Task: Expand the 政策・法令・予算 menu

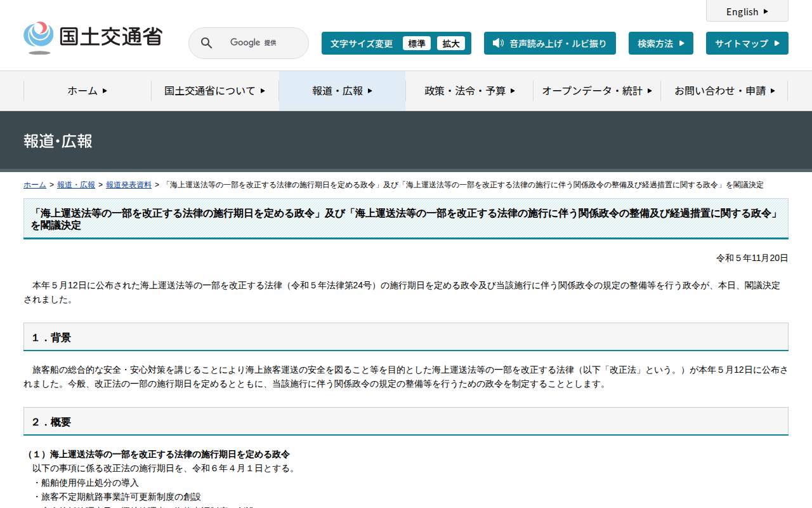Action: pos(469,91)
